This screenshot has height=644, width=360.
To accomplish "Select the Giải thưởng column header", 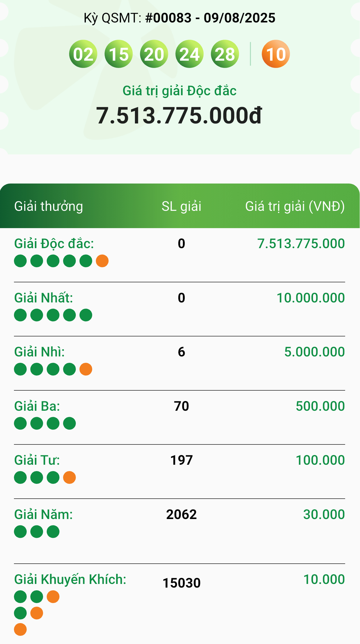I will [49, 206].
